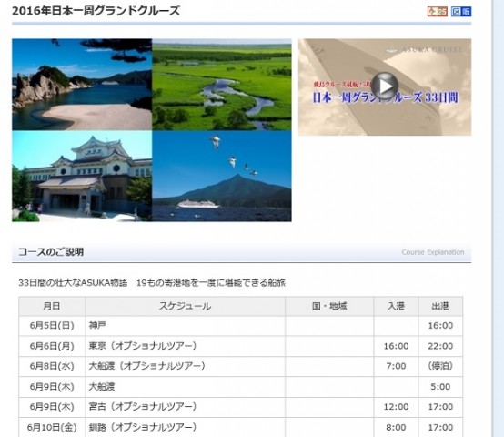Select the 6月5日(日) date cell

point(52,326)
